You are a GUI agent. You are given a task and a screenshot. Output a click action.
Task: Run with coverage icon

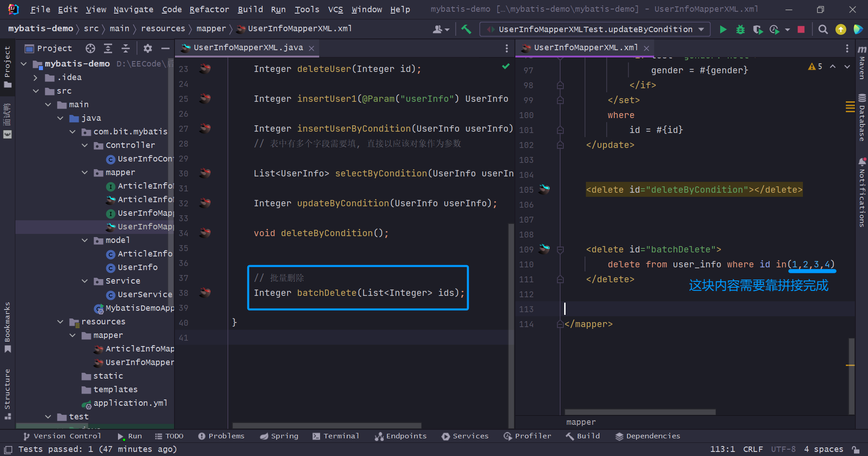[x=758, y=29]
